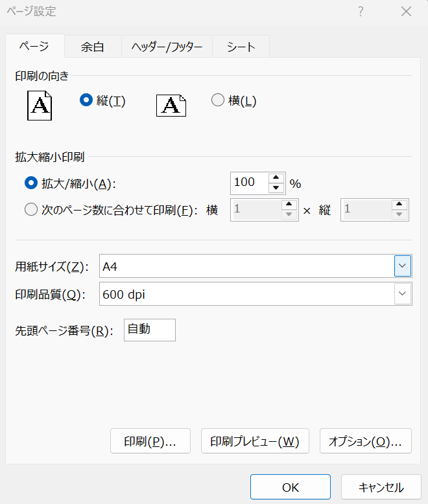428x504 pixels.
Task: Open the ヘッダー/フッター tab
Action: pyautogui.click(x=167, y=47)
